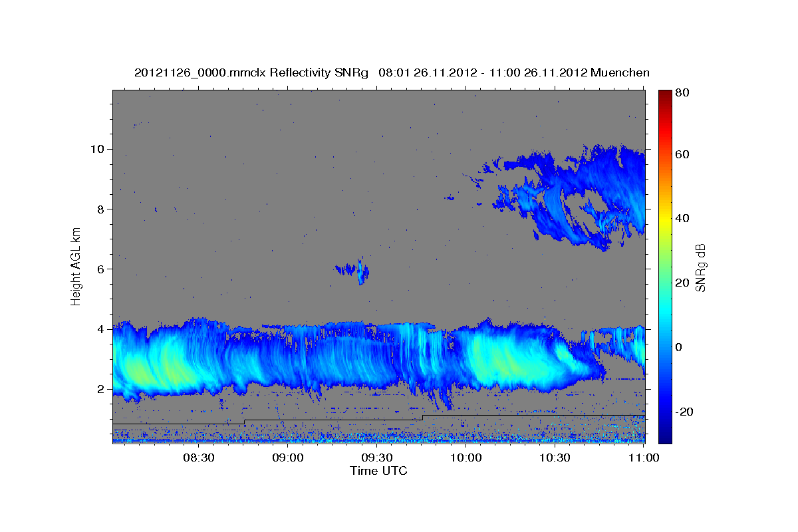Click the plot title text starting '20121126_0000.mmclx'
This screenshot has height=532, width=798.
[x=392, y=72]
